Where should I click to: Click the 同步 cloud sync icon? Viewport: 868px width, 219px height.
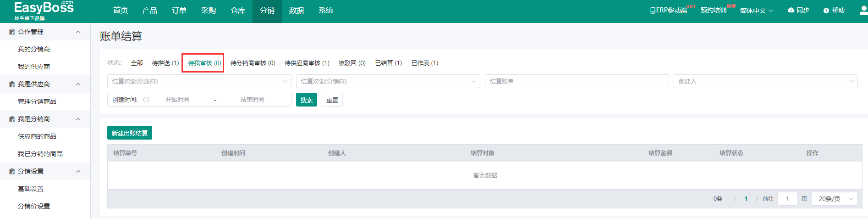(x=791, y=10)
